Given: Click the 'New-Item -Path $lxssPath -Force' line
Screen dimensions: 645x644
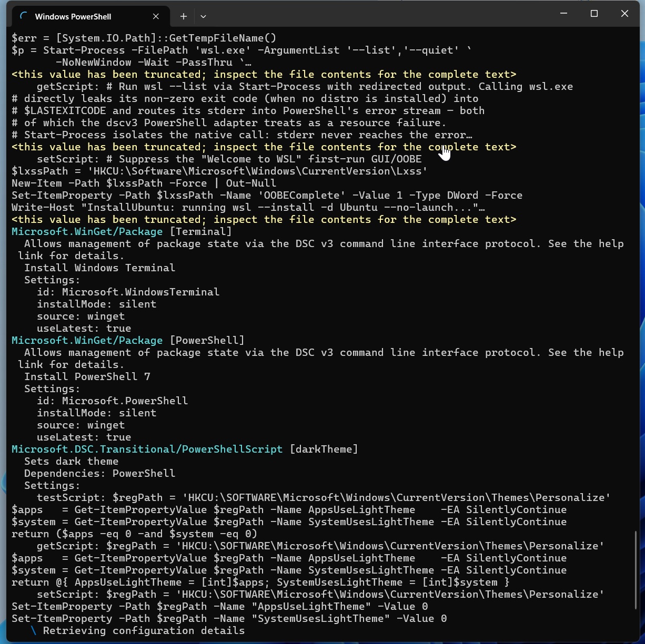Looking at the screenshot, I should pos(144,183).
